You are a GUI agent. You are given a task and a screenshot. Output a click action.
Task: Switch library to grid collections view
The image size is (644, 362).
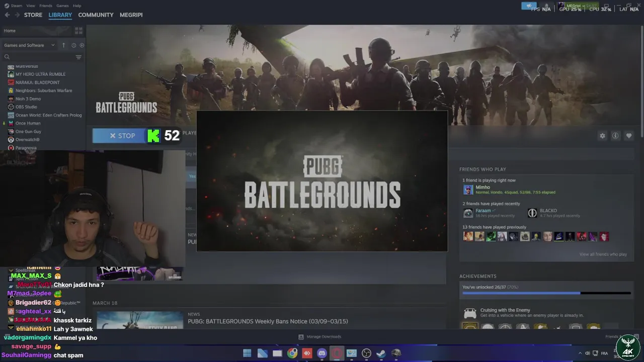point(78,31)
